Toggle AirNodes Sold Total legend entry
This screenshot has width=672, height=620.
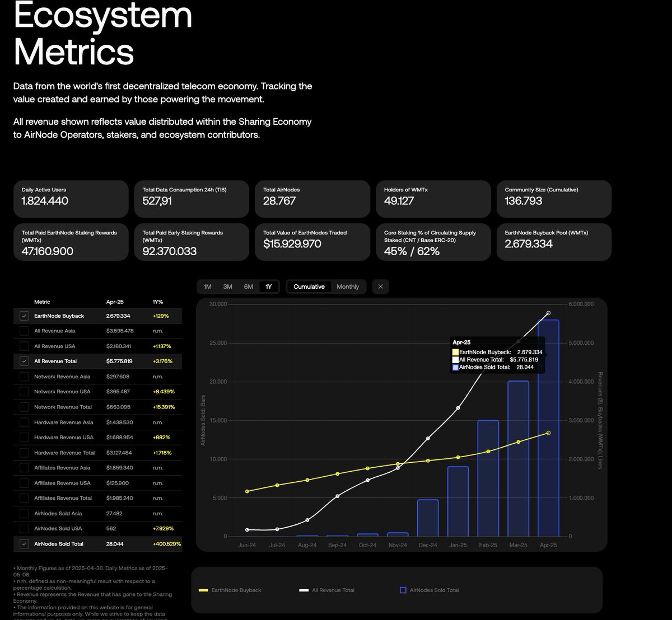tap(435, 589)
